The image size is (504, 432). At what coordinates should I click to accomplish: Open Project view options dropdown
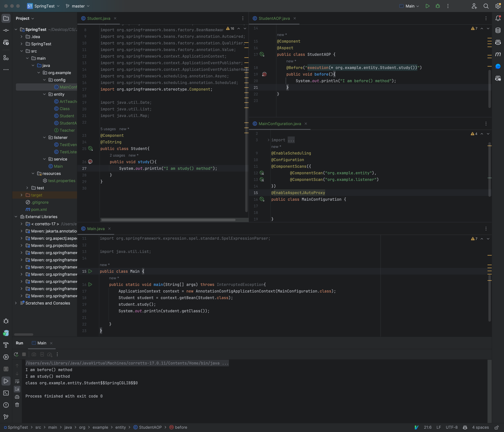coord(25,18)
